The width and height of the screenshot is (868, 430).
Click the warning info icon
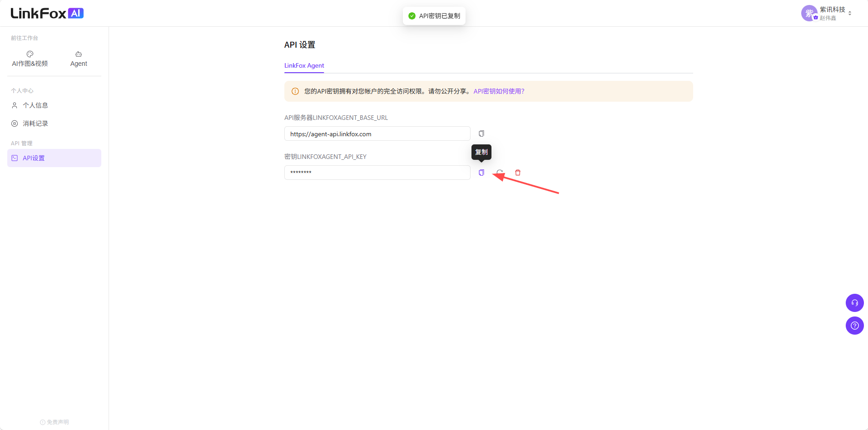[295, 91]
